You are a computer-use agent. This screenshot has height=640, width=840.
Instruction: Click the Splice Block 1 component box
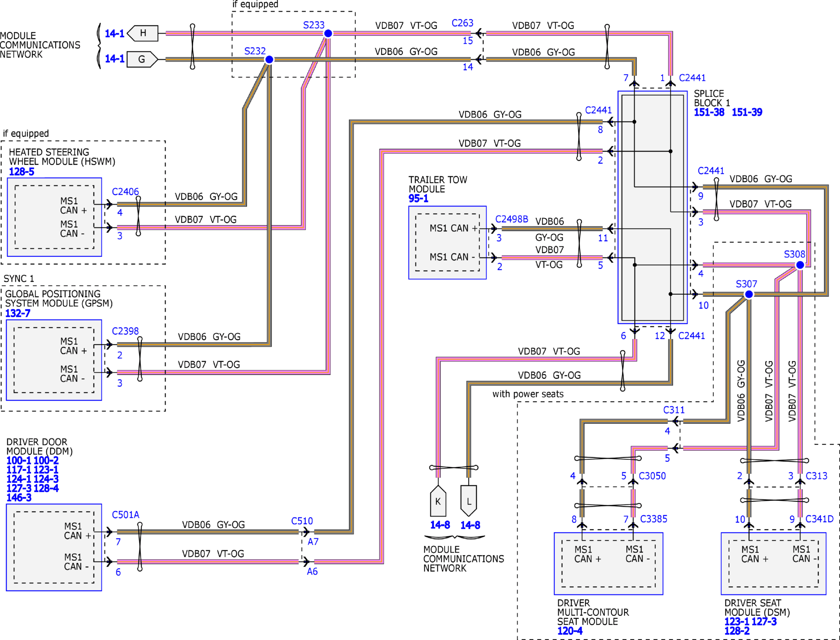click(x=652, y=208)
